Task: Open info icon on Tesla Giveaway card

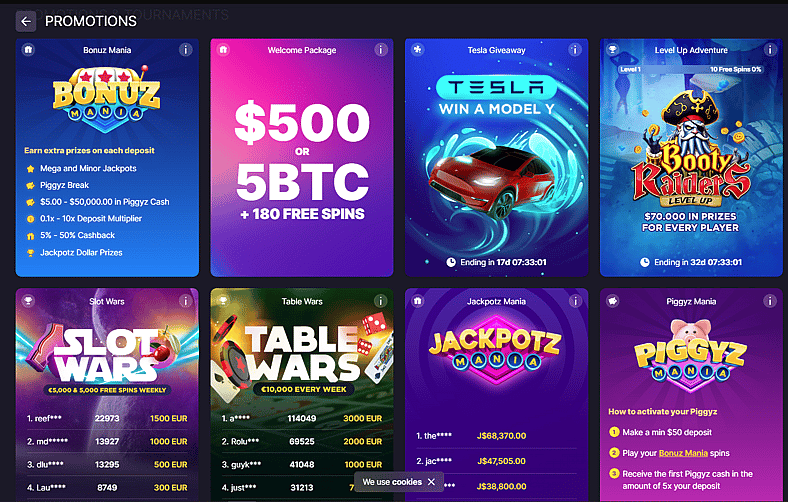Action: pyautogui.click(x=575, y=50)
